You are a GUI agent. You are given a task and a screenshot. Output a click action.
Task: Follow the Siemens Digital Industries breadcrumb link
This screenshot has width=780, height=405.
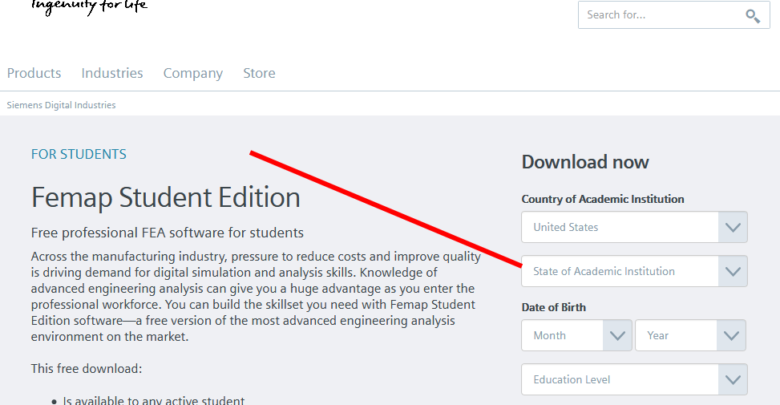point(61,105)
